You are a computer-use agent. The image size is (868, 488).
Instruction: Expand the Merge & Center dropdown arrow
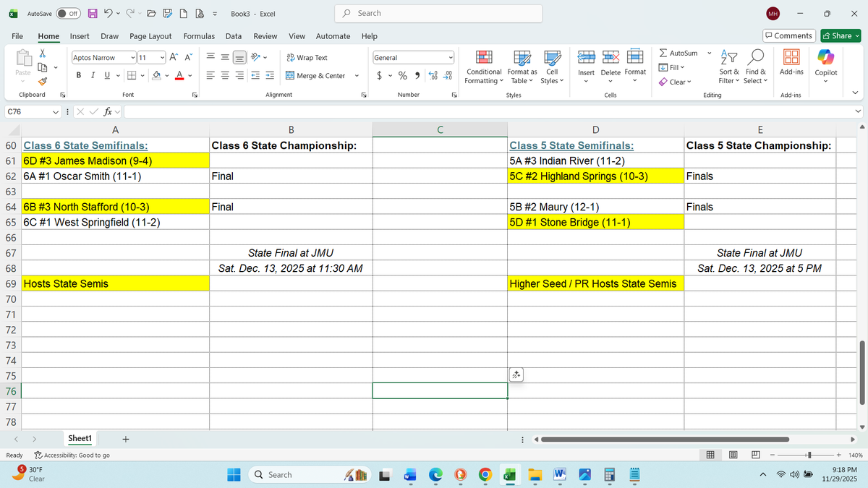[357, 75]
